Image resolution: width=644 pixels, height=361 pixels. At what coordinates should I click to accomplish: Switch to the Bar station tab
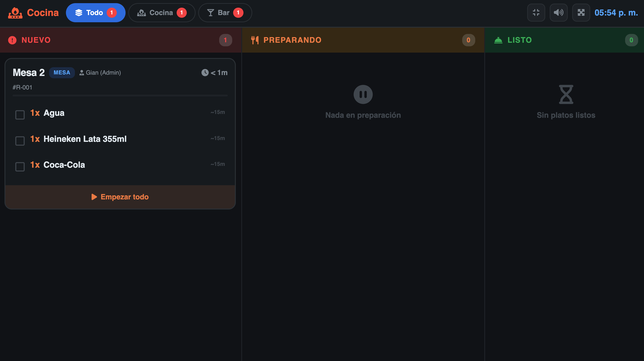(225, 13)
